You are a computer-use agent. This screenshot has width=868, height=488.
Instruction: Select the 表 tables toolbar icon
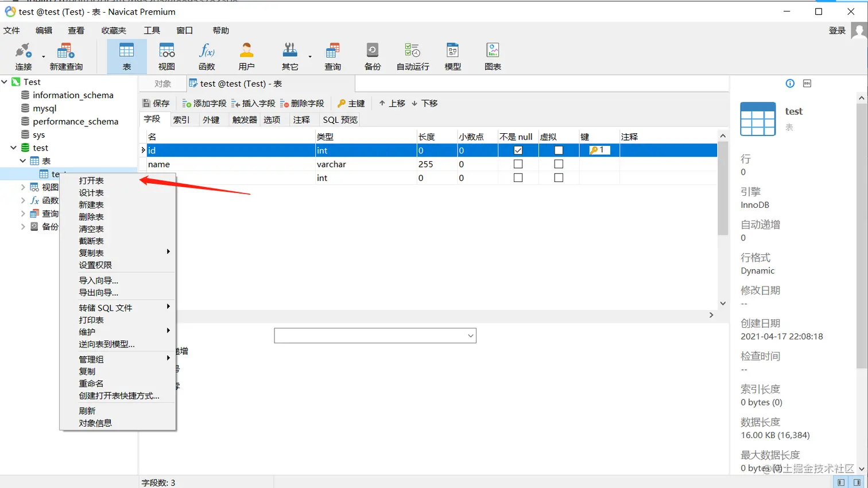127,56
